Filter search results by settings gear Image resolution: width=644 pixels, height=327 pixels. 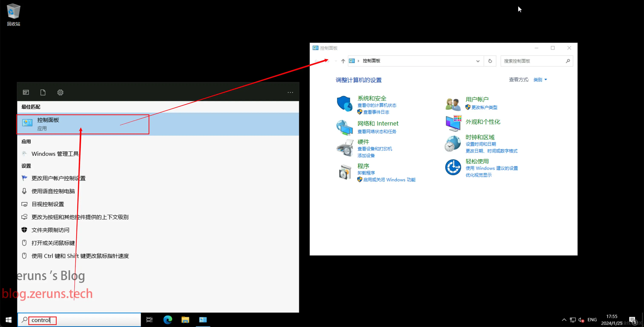click(x=60, y=93)
